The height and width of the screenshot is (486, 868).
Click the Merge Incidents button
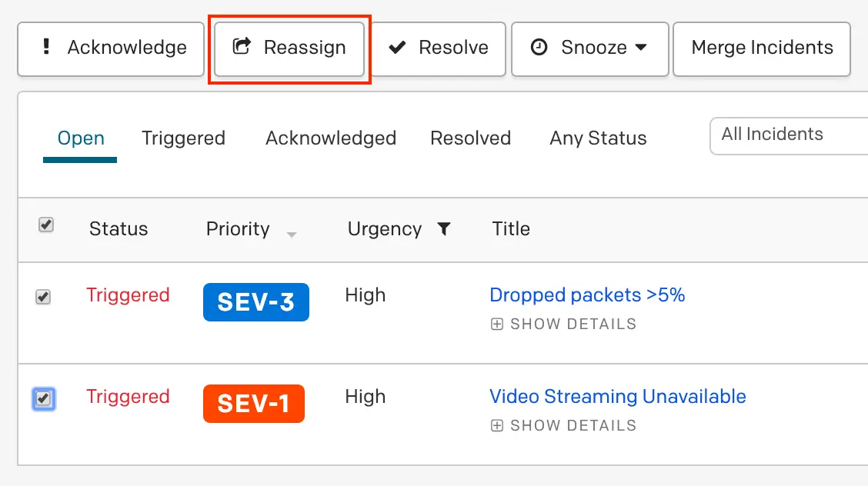tap(762, 48)
